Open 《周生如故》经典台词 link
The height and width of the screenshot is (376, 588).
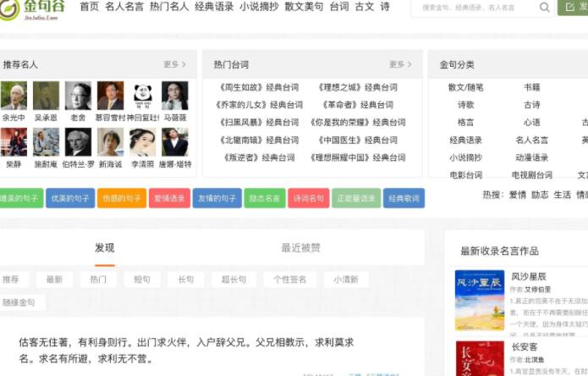pos(259,87)
